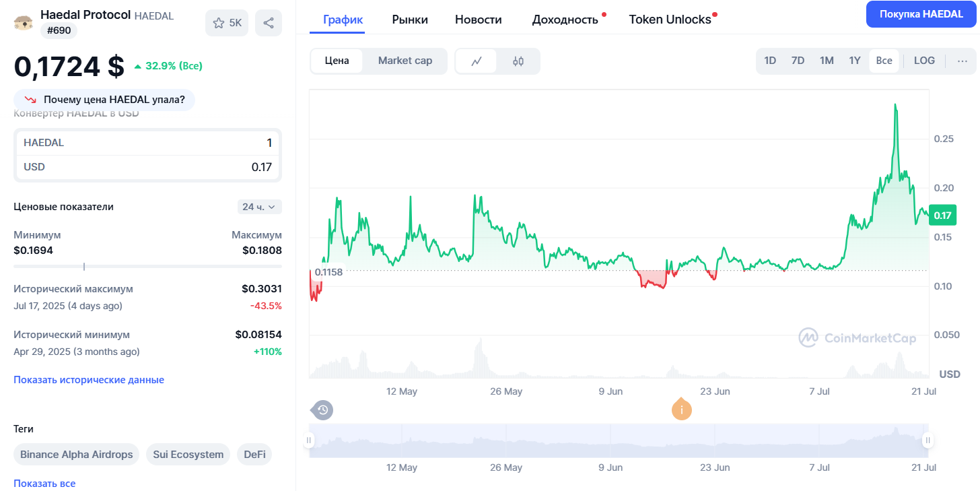Set chart range to Все
Viewport: 980px width, 491px height.
(884, 61)
